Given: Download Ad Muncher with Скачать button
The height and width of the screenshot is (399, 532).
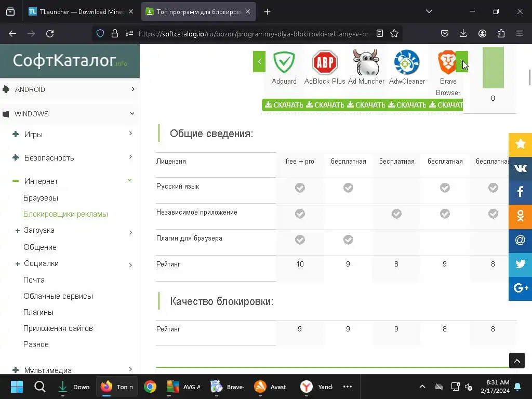Looking at the screenshot, I should [366, 105].
